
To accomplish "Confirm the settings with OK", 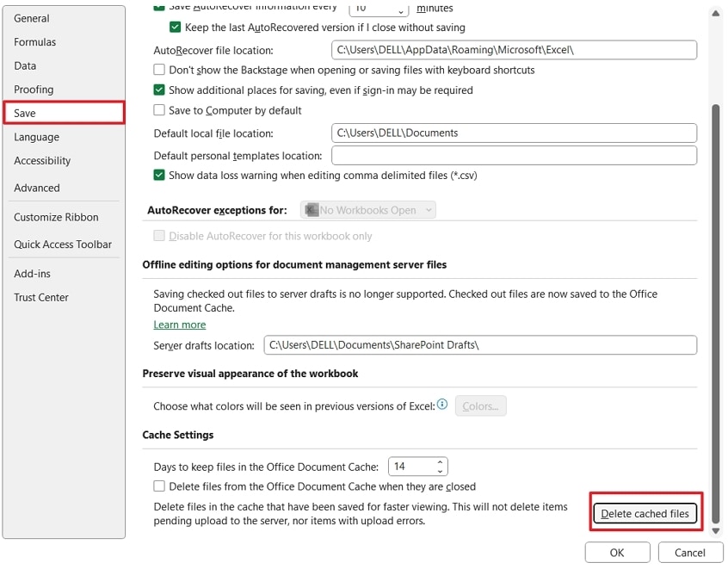I will (x=617, y=552).
